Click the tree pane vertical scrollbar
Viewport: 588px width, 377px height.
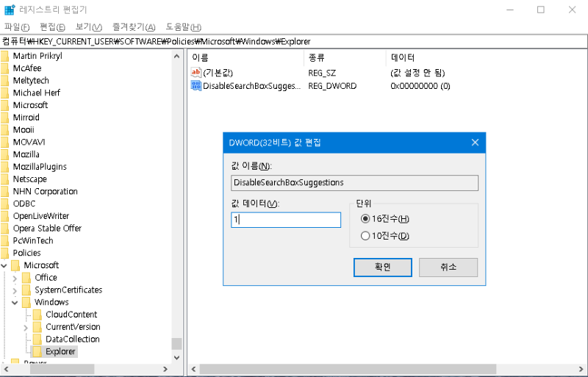click(176, 220)
